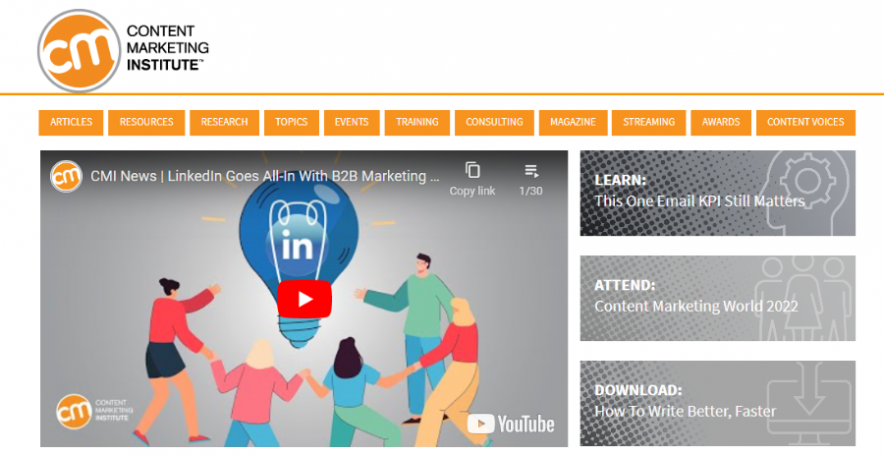Open the Resources menu item
The image size is (884, 455).
click(x=147, y=122)
